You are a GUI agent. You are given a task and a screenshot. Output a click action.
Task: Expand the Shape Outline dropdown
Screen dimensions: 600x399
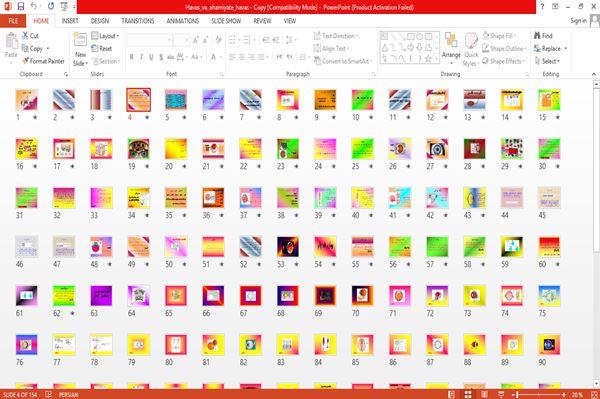[x=504, y=48]
